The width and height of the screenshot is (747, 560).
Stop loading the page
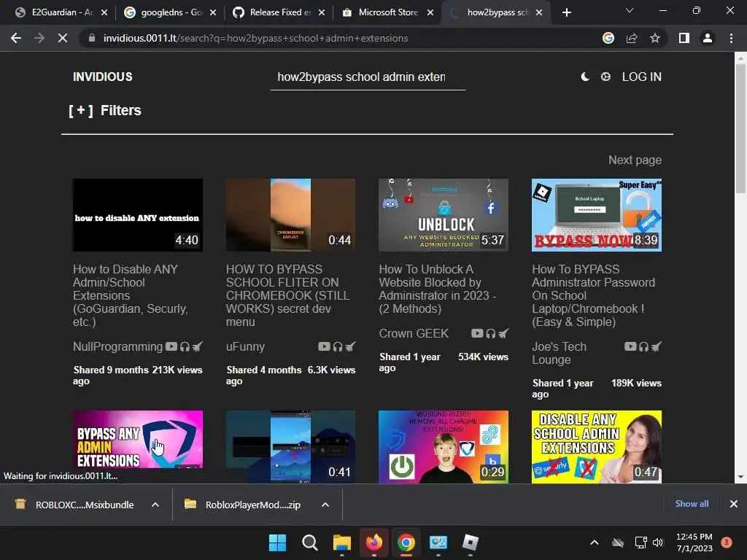(63, 38)
